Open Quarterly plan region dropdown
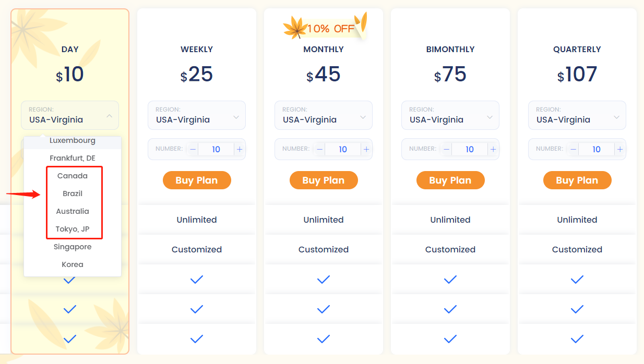This screenshot has height=364, width=644. click(577, 115)
